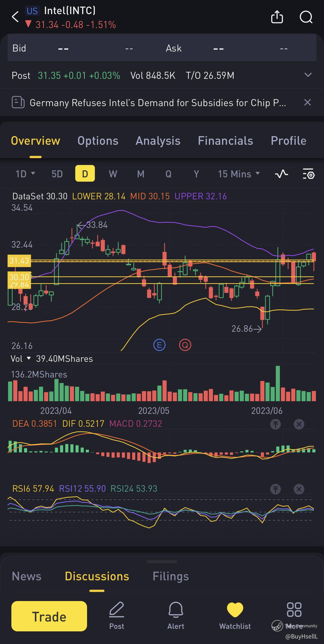Screen dimensions: 324x644
Task: Tap the share icon in the header
Action: (x=277, y=17)
